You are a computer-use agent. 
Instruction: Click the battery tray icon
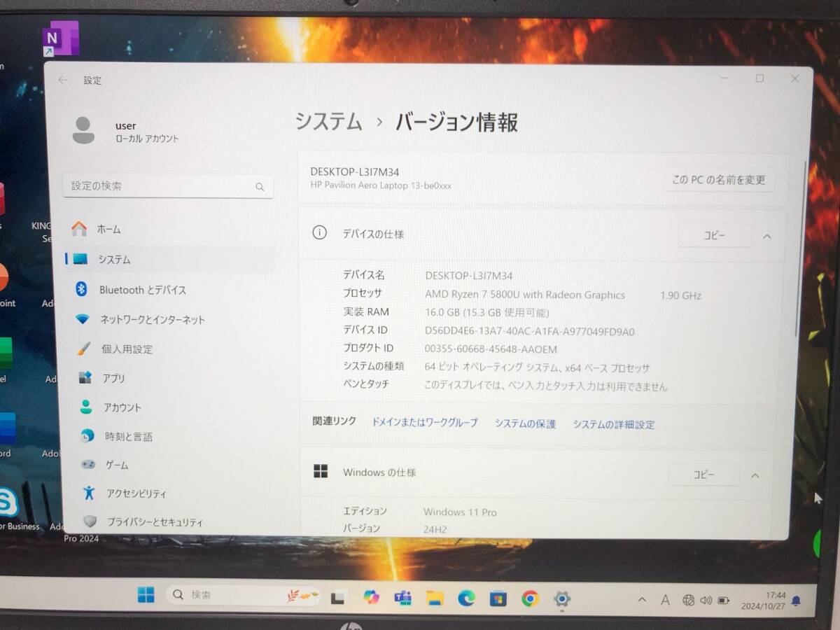(724, 601)
